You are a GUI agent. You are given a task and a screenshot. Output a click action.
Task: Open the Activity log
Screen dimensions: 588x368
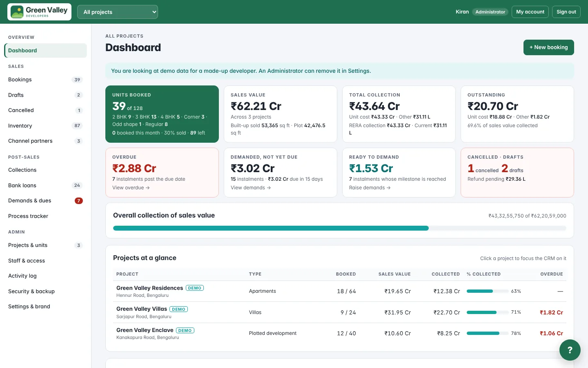pos(45,276)
